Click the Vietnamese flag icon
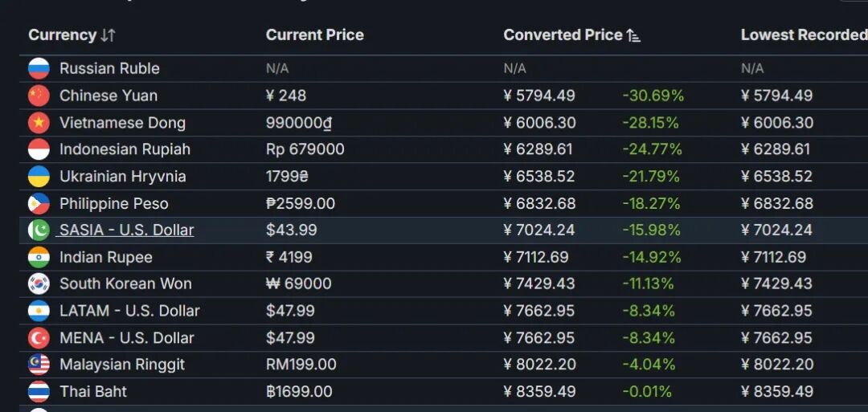The width and height of the screenshot is (868, 412). [x=39, y=123]
